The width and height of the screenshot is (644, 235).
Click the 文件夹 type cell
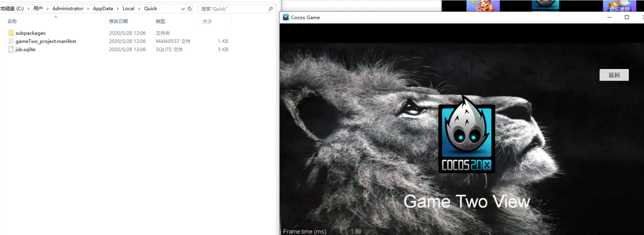coord(163,33)
